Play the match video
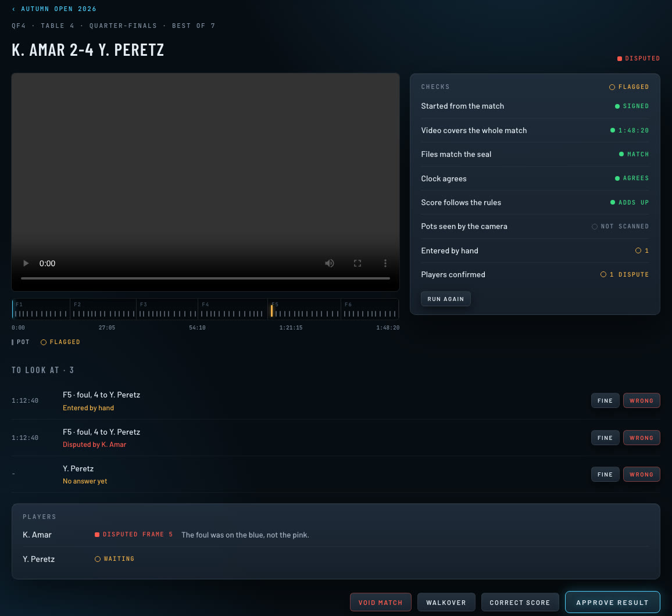Image resolution: width=672 pixels, height=616 pixels. click(x=26, y=263)
